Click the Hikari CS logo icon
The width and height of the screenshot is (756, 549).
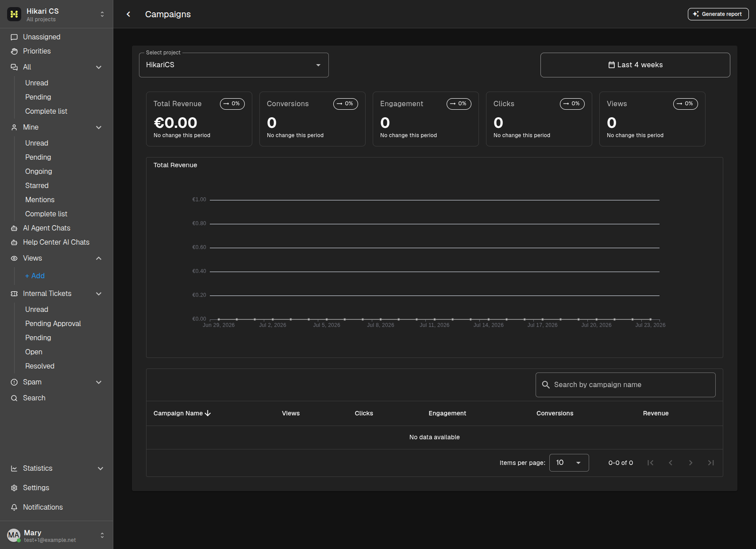tap(14, 14)
